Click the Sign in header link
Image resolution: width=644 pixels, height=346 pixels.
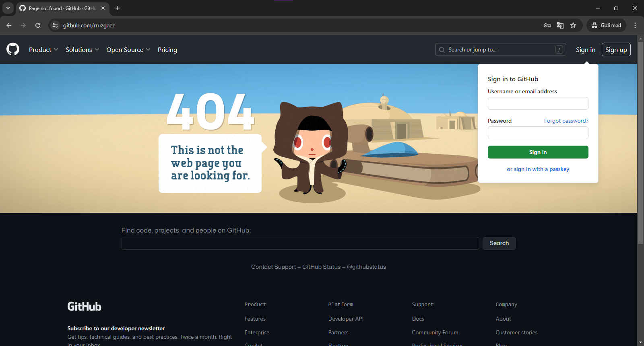coord(586,49)
